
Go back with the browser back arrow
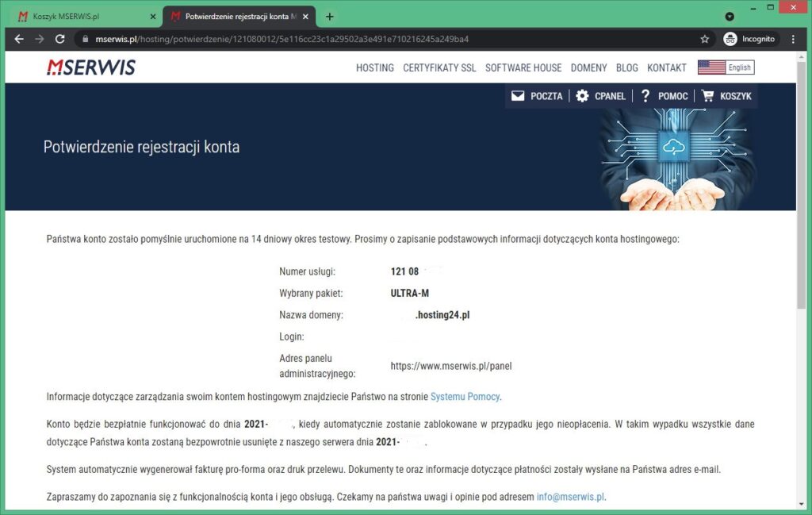coord(18,37)
